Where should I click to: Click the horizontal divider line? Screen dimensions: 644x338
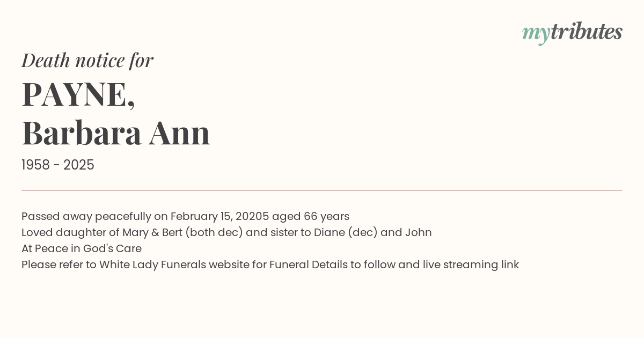[322, 190]
